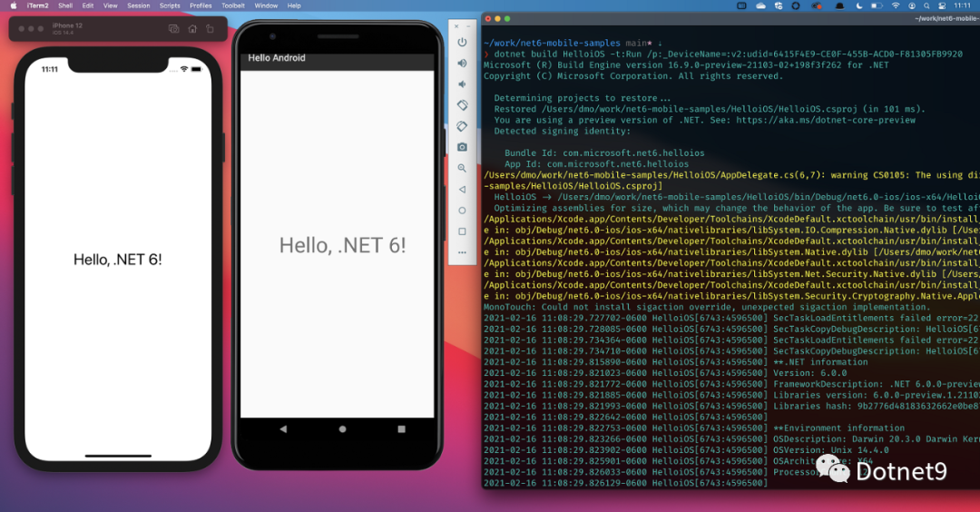Open extended controls (three dots) in emulator toolbar

click(x=462, y=252)
